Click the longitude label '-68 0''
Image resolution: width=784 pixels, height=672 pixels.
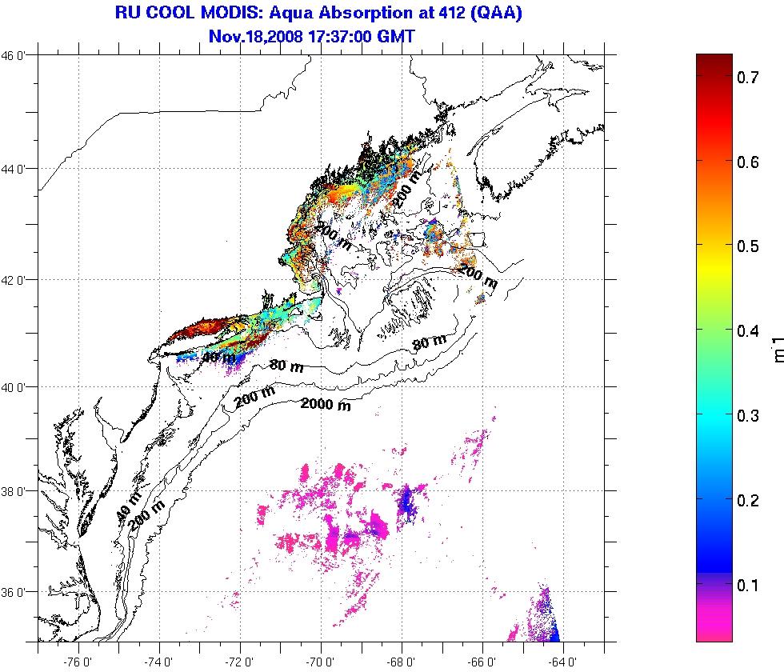coord(402,662)
